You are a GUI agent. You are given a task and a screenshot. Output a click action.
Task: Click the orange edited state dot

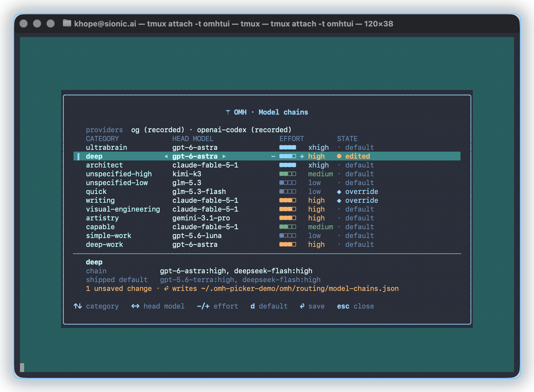point(339,156)
